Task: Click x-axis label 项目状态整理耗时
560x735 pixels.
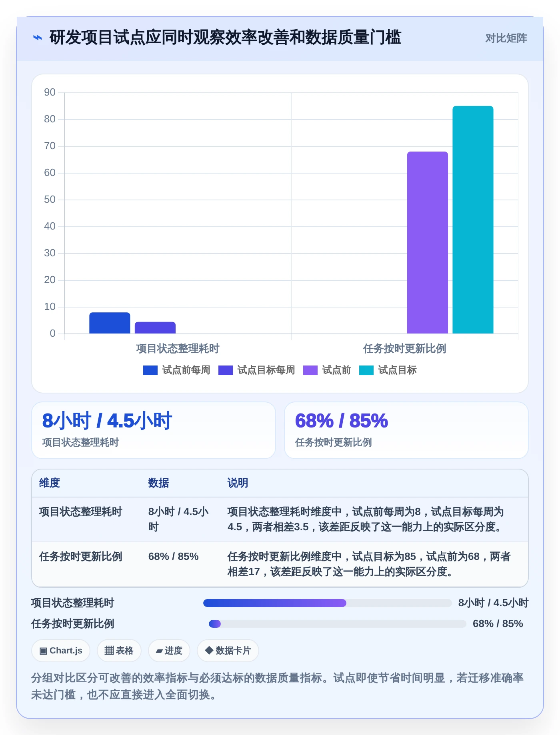Action: click(x=178, y=349)
